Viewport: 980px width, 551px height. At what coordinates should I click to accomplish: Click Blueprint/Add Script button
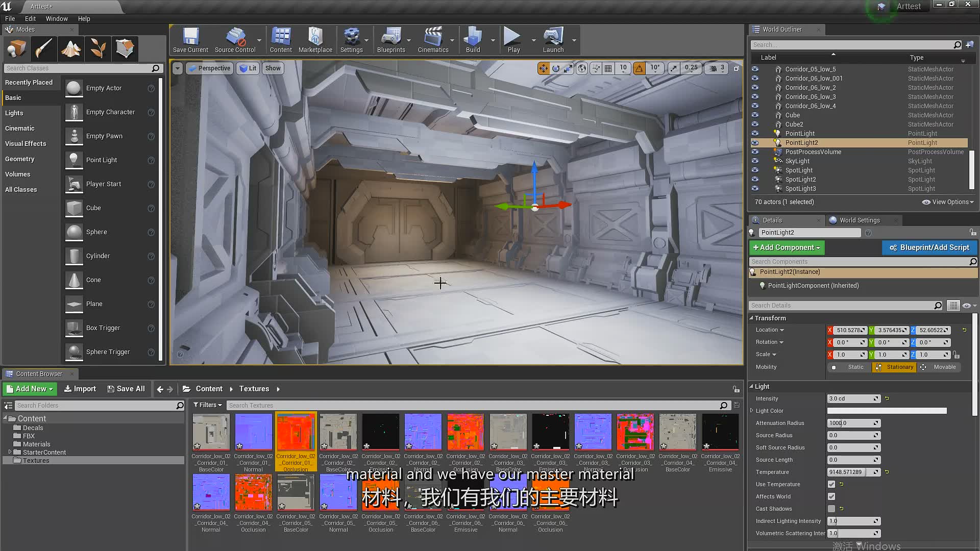929,247
